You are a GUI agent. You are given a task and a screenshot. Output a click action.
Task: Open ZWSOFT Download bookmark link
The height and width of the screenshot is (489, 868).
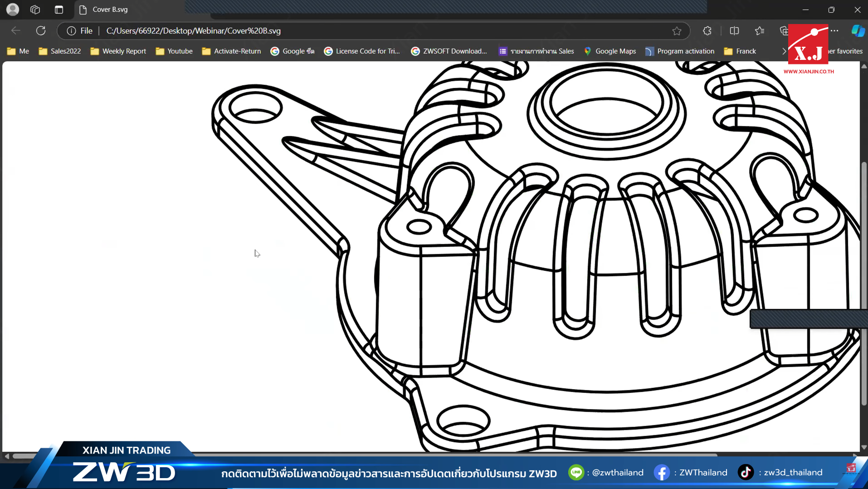click(449, 51)
